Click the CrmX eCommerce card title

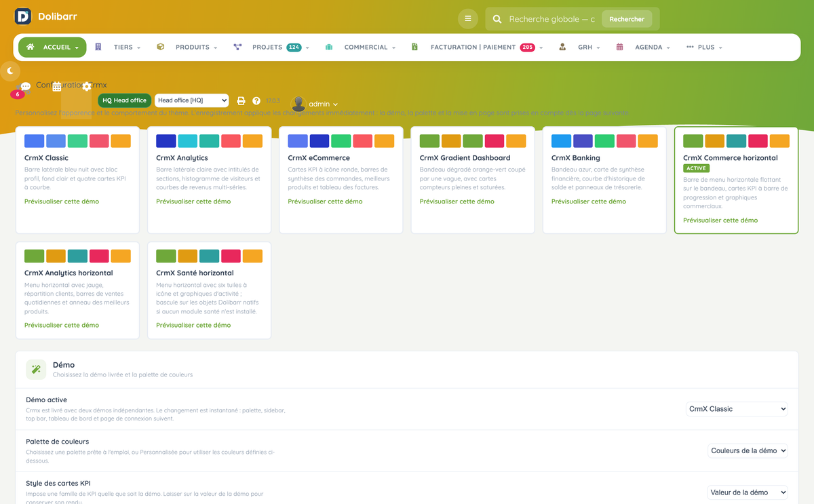319,158
